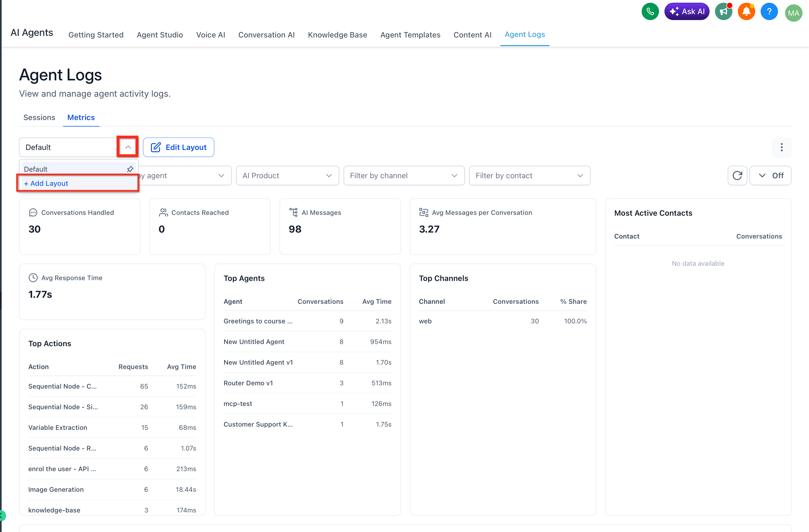The image size is (809, 532).
Task: Click the + Add Layout option
Action: 46,184
